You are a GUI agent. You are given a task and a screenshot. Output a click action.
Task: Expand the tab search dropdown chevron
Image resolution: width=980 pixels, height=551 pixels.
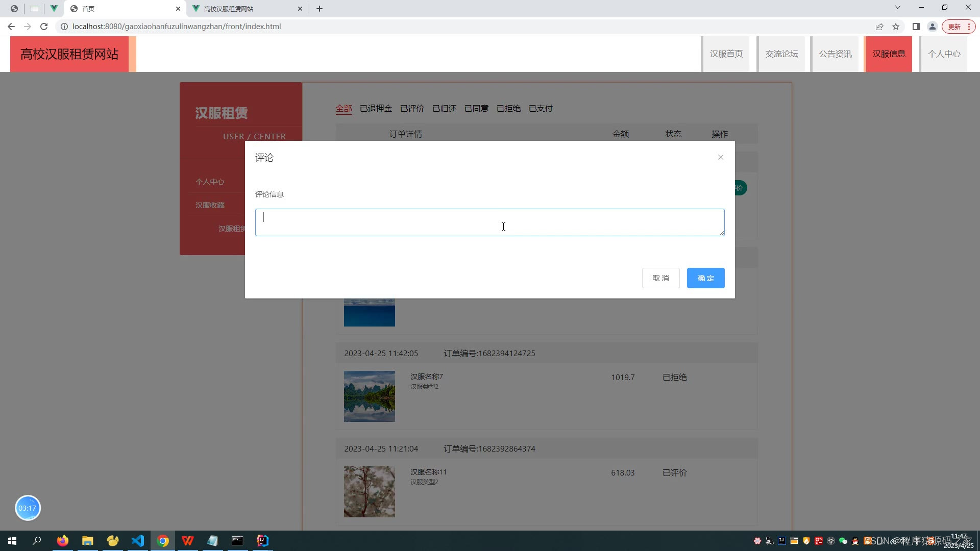point(898,7)
